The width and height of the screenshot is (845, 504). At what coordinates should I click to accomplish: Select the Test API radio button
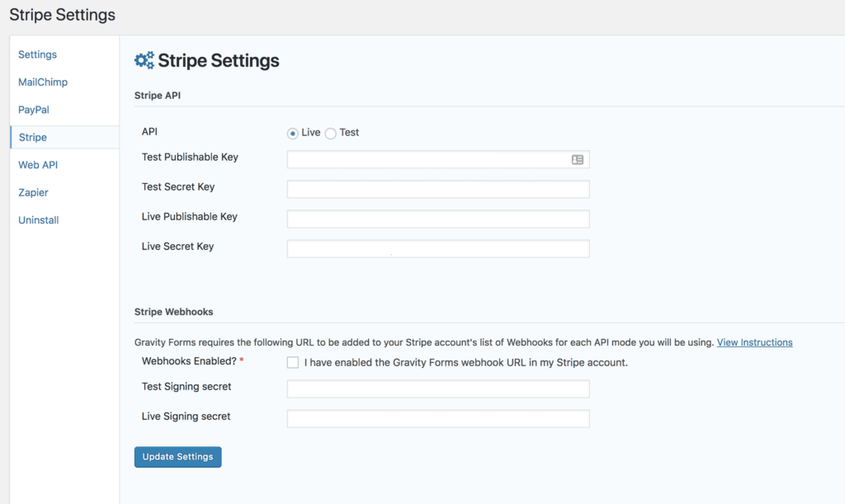330,133
